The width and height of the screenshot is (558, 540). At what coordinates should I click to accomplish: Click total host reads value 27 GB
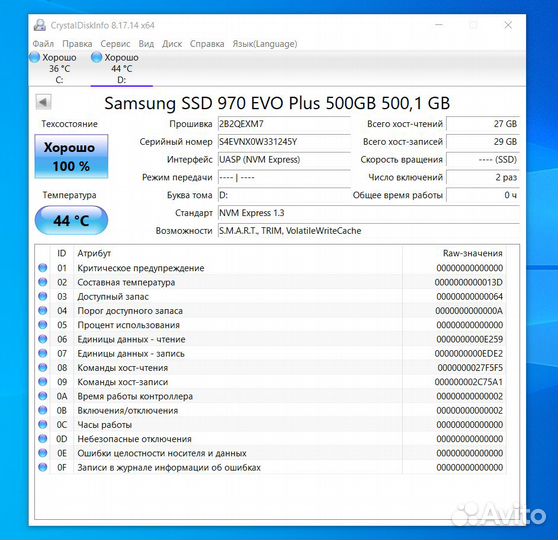(x=483, y=124)
